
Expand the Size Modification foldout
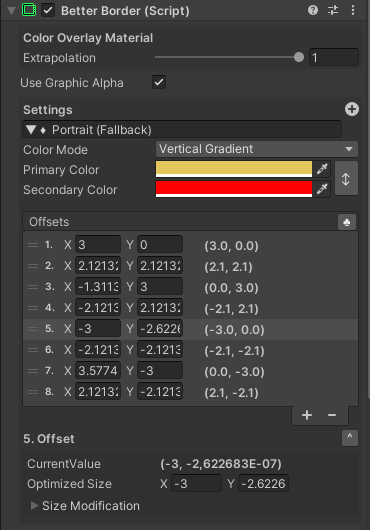click(34, 506)
